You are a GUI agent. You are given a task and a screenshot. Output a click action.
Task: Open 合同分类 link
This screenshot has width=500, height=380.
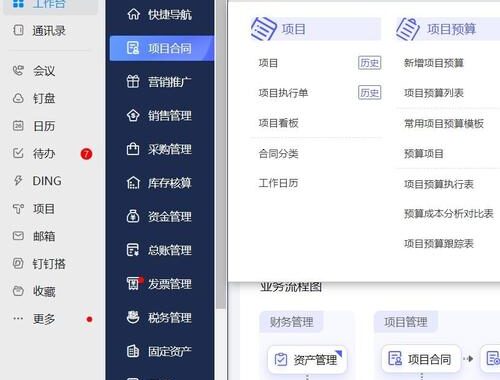(278, 153)
